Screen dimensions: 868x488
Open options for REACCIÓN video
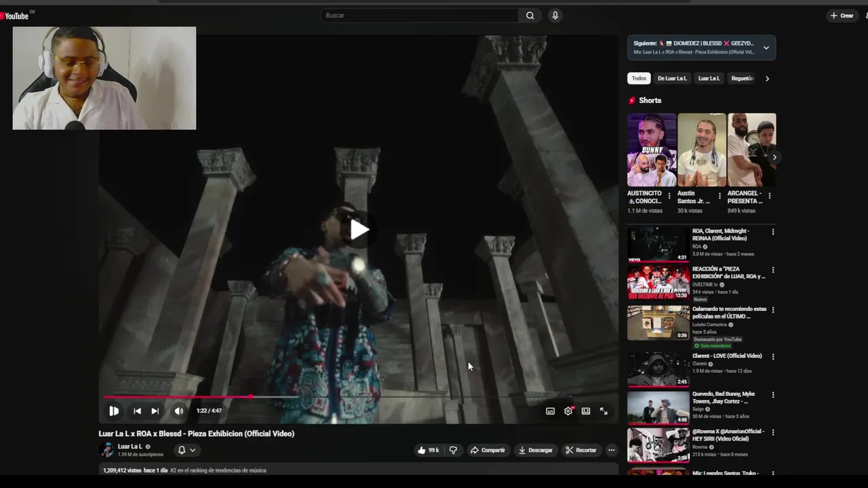[773, 270]
